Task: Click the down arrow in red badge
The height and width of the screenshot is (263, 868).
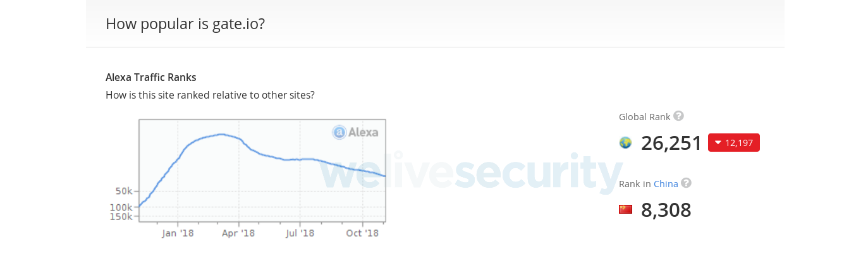Action: (x=718, y=143)
